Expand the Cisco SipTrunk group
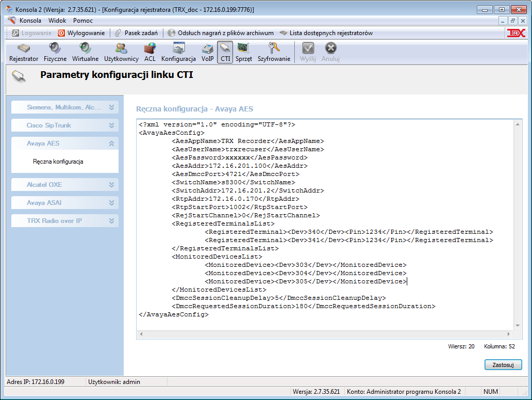The height and width of the screenshot is (400, 532). coord(65,125)
